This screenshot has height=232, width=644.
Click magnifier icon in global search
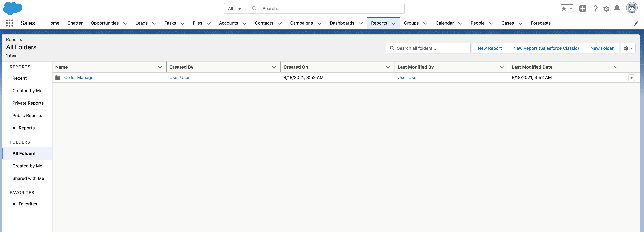tap(254, 9)
